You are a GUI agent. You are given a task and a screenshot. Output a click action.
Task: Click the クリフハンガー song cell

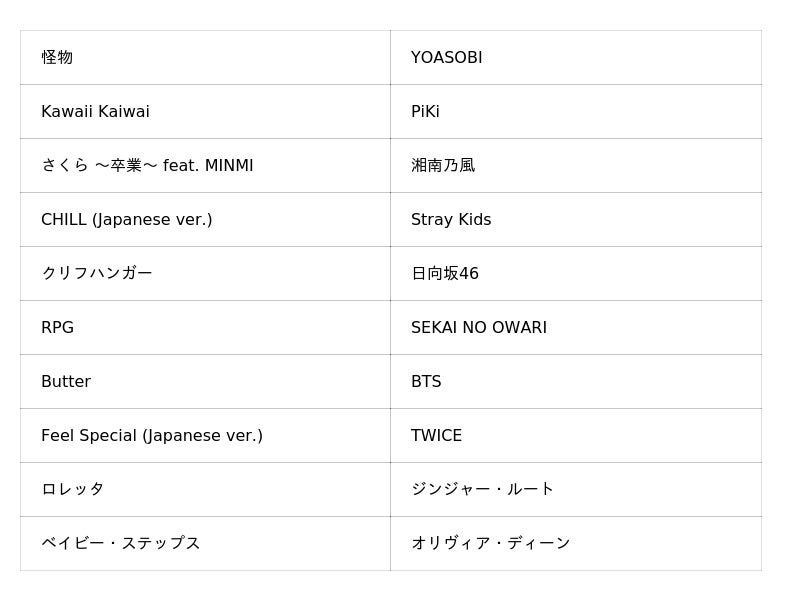pyautogui.click(x=97, y=274)
